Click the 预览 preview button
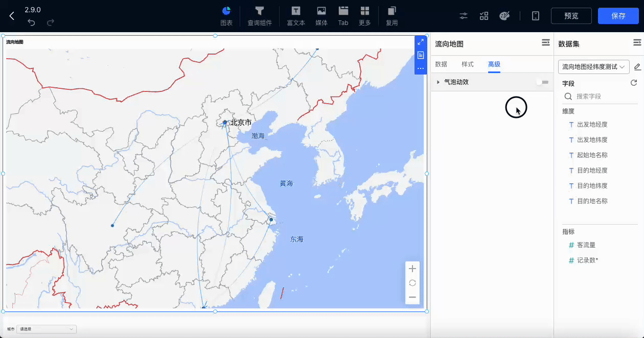 point(571,16)
